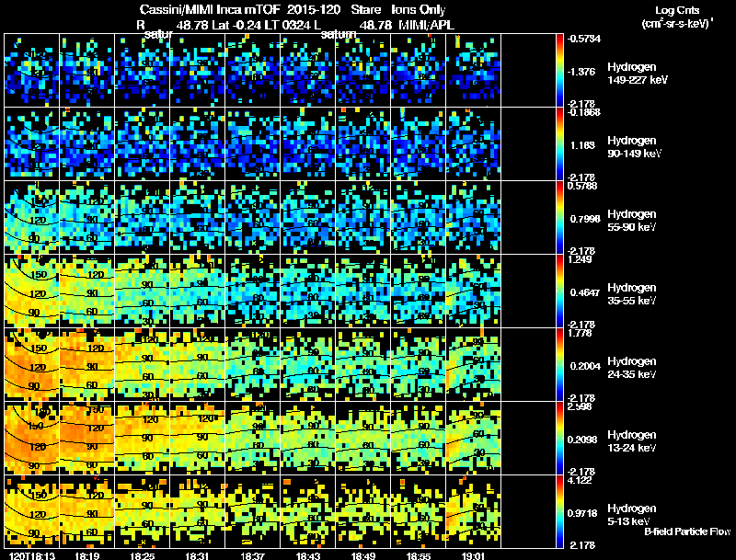Click the 'B-field Particle Flow' caption

point(687,531)
